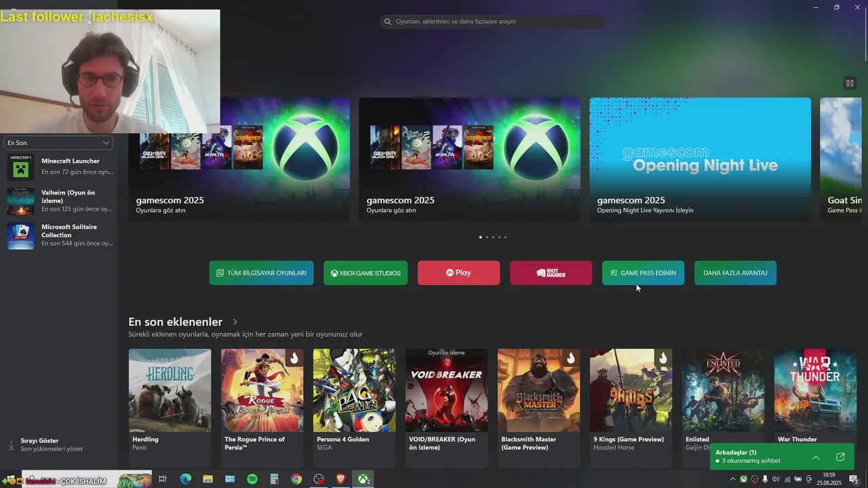
Task: Click 'GAME PASS EDİNİN' button
Action: point(643,273)
